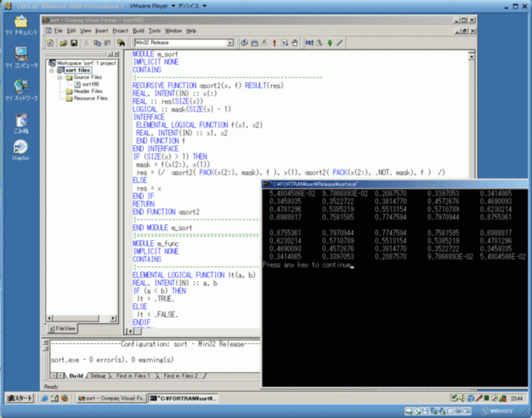
Task: Click the green tree toolbar icon
Action: pyautogui.click(x=330, y=43)
